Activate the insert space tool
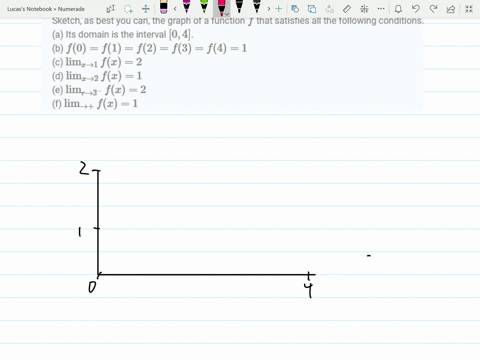 pos(146,9)
